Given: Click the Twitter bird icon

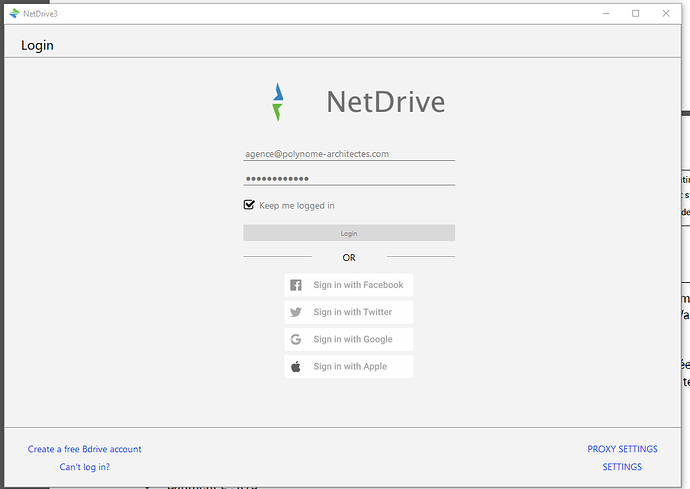Looking at the screenshot, I should tap(296, 312).
